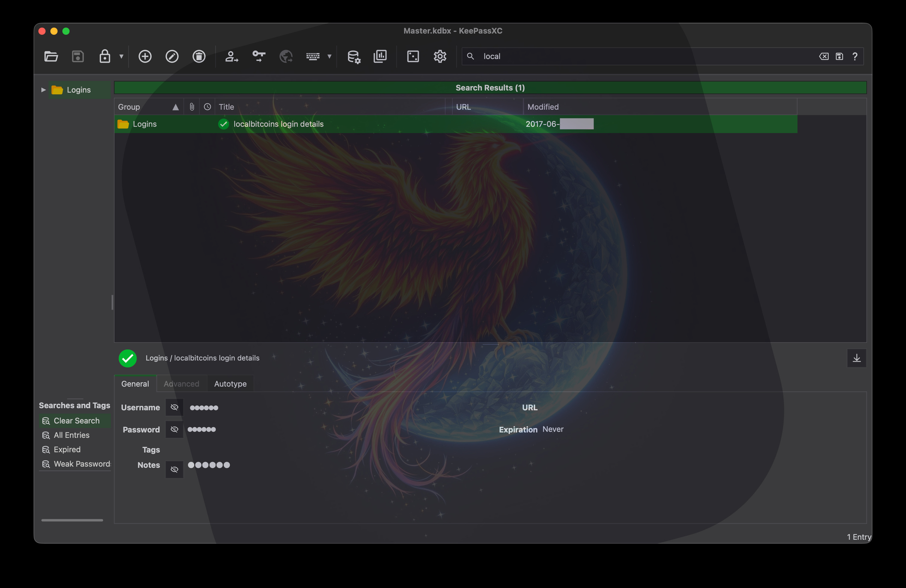906x588 pixels.
Task: Copy password with the key icon
Action: tap(259, 56)
